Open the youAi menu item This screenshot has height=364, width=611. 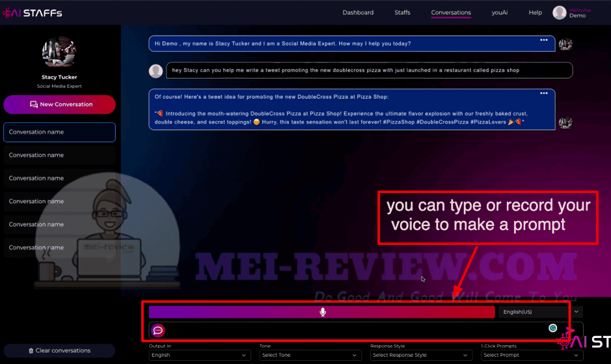click(500, 12)
